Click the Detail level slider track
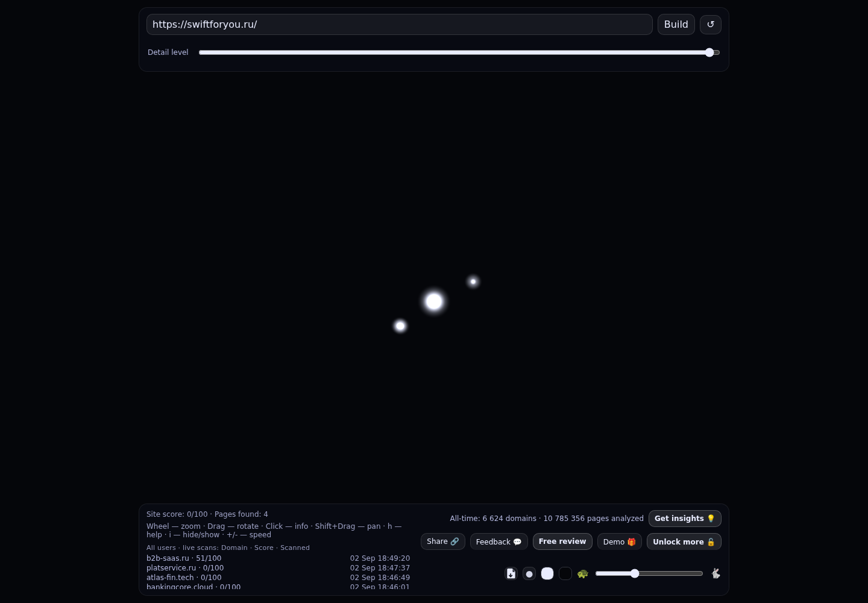This screenshot has width=868, height=603. click(459, 52)
